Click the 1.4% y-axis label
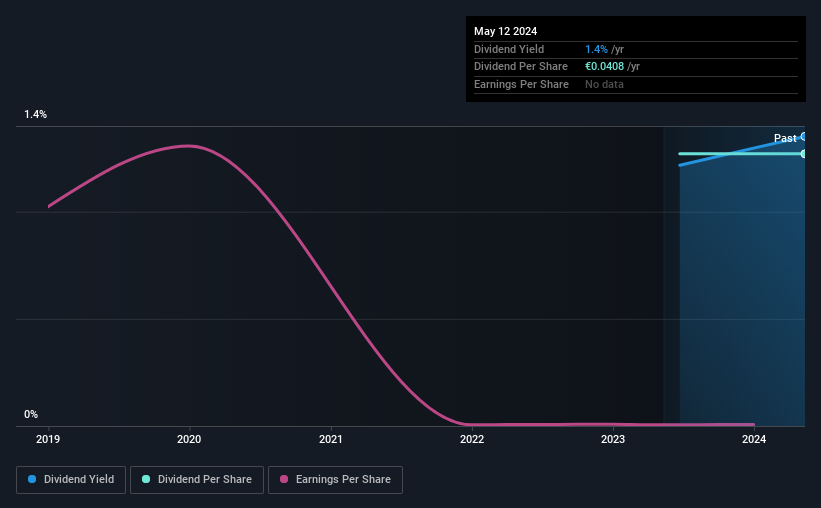Screen dimensions: 821x508 [x=36, y=114]
